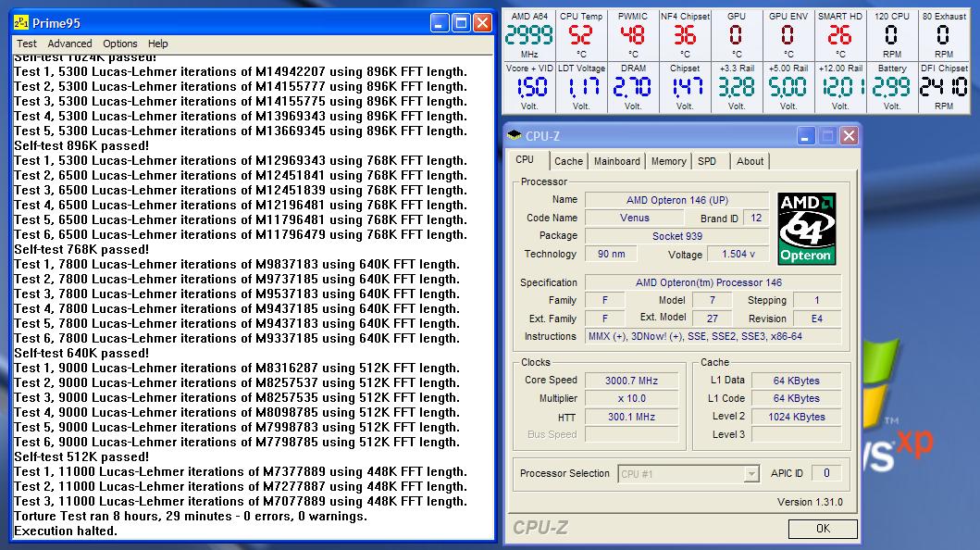Minimize the CPU-Z window
Screen dimensions: 980x550
pyautogui.click(x=806, y=135)
